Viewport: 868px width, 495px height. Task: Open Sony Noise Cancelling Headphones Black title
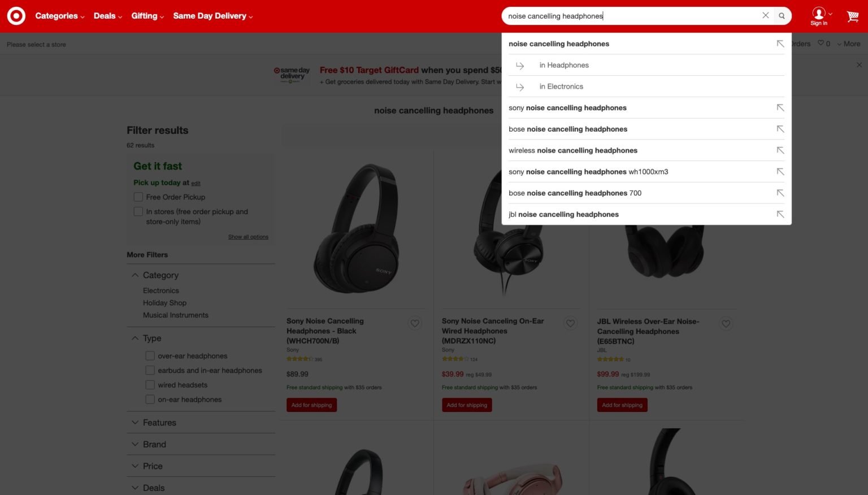pos(325,331)
